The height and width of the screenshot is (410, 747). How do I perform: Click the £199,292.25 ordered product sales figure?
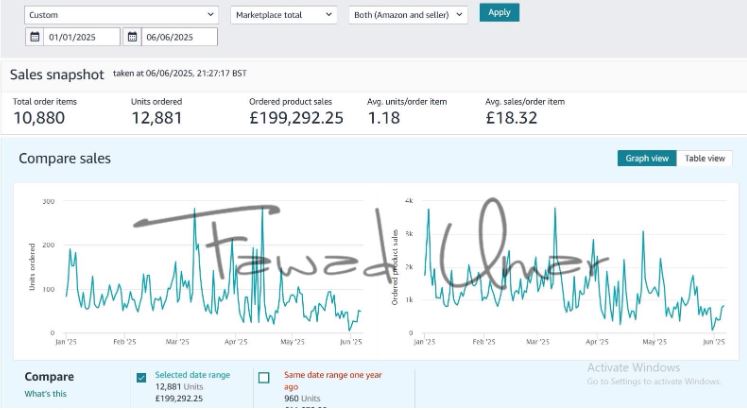(296, 118)
